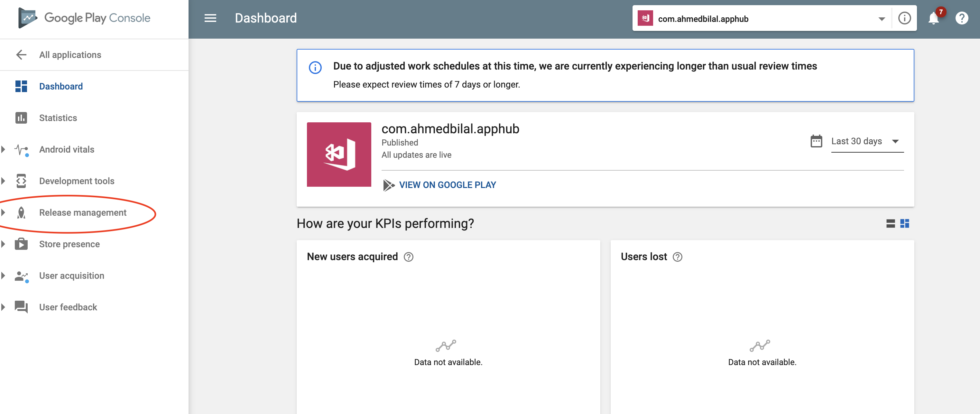Screen dimensions: 980x414
Task: Select Dashboard in the sidebar menu
Action: 61,86
